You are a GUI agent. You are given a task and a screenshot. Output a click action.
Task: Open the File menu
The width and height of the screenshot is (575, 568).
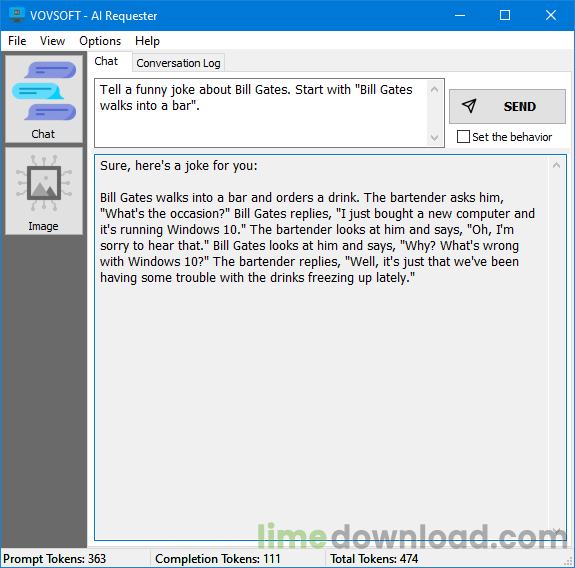[17, 41]
